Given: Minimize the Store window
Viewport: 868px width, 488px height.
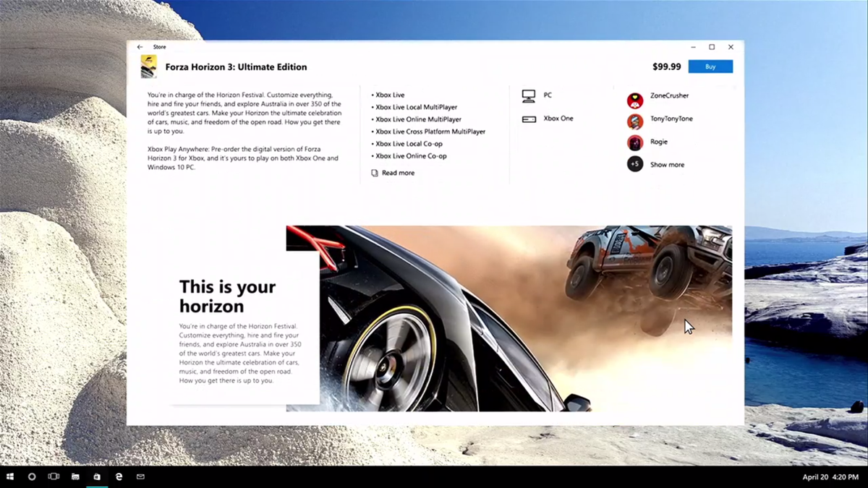Looking at the screenshot, I should 693,47.
